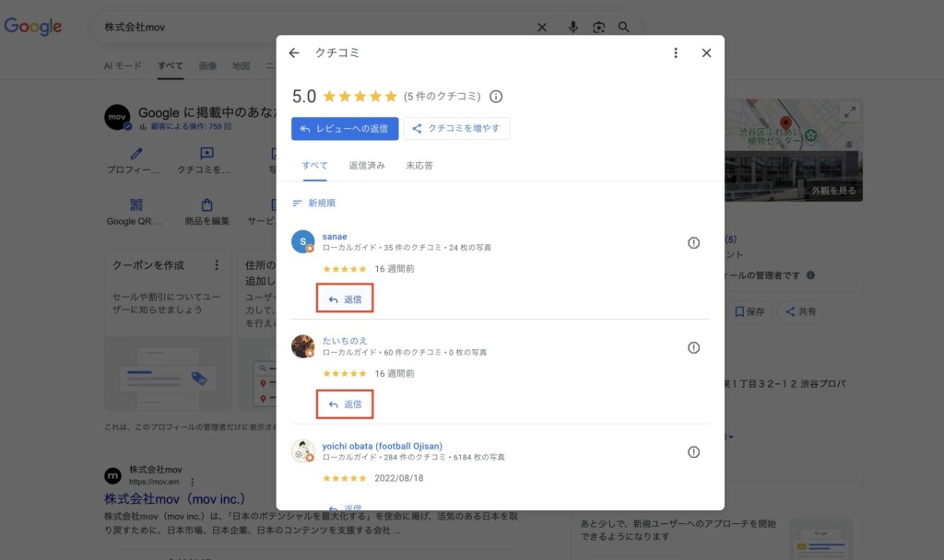Click the クチコミを増やす button
This screenshot has height=560, width=944.
tap(456, 129)
